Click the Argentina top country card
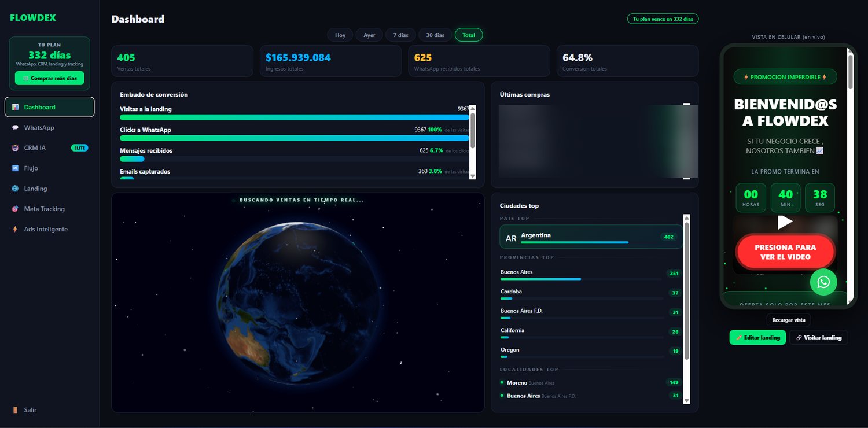 click(591, 237)
